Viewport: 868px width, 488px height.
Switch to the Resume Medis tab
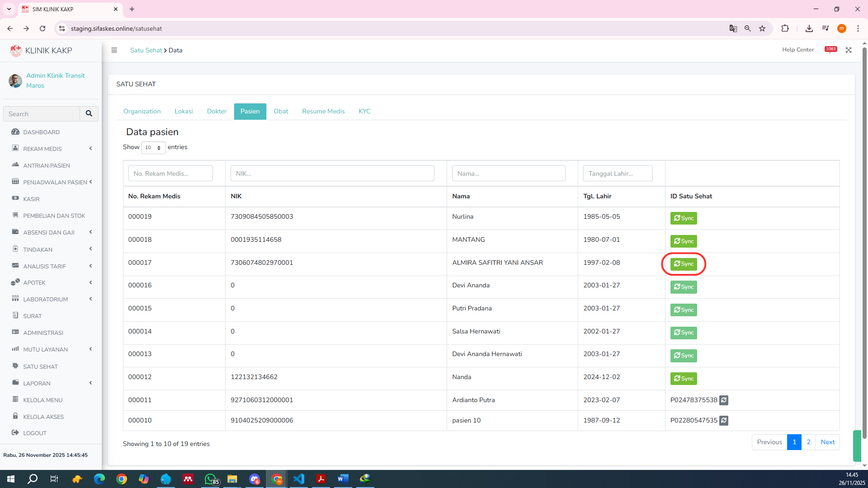coord(323,111)
